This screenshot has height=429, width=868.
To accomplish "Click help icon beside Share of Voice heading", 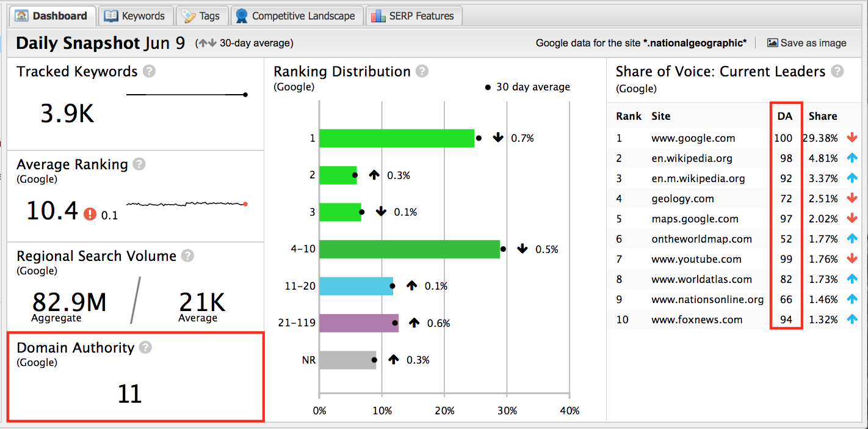I will [x=837, y=71].
